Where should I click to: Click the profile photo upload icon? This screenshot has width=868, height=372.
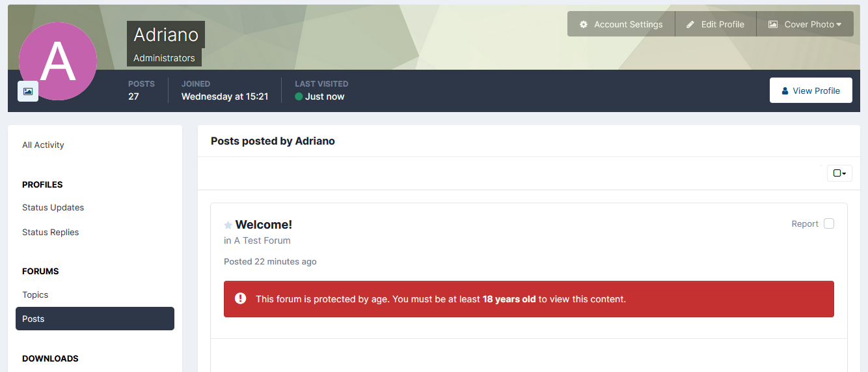tap(28, 91)
